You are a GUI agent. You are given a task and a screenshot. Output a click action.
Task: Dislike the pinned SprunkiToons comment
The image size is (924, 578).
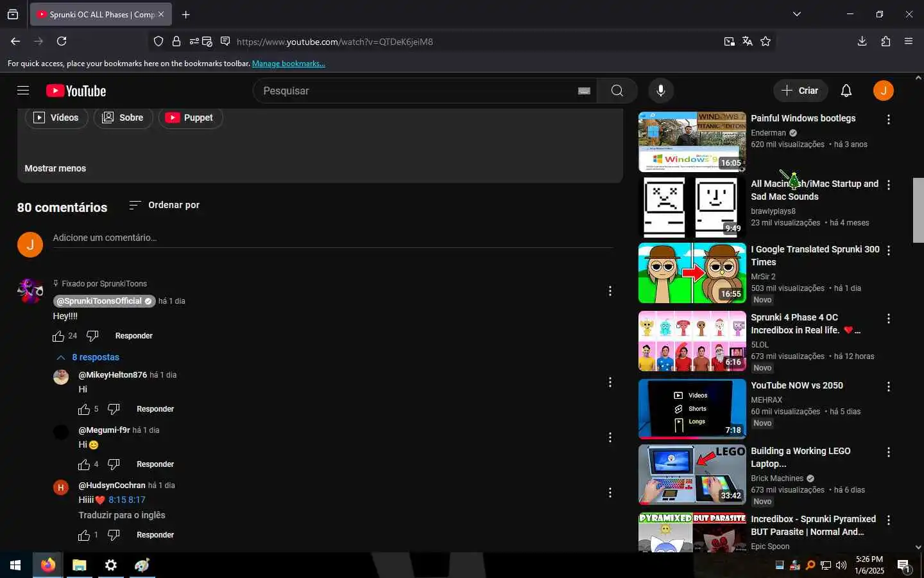click(x=92, y=336)
